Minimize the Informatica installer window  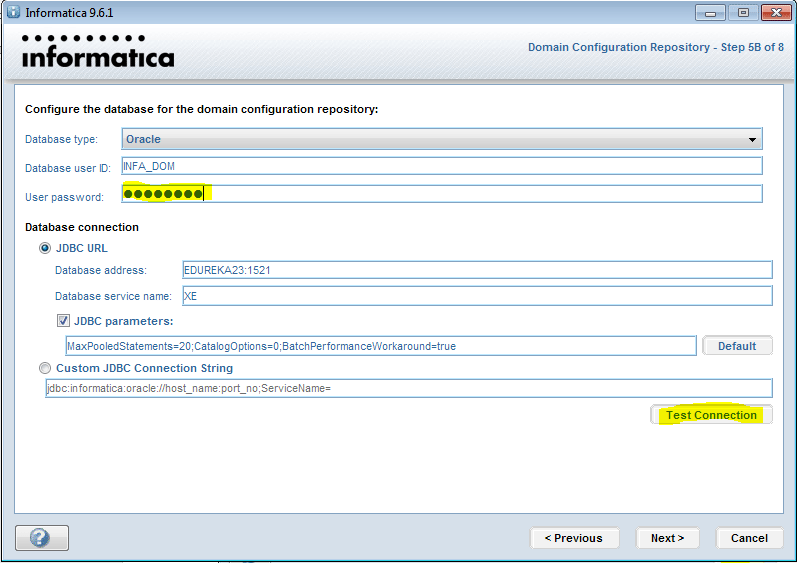710,13
